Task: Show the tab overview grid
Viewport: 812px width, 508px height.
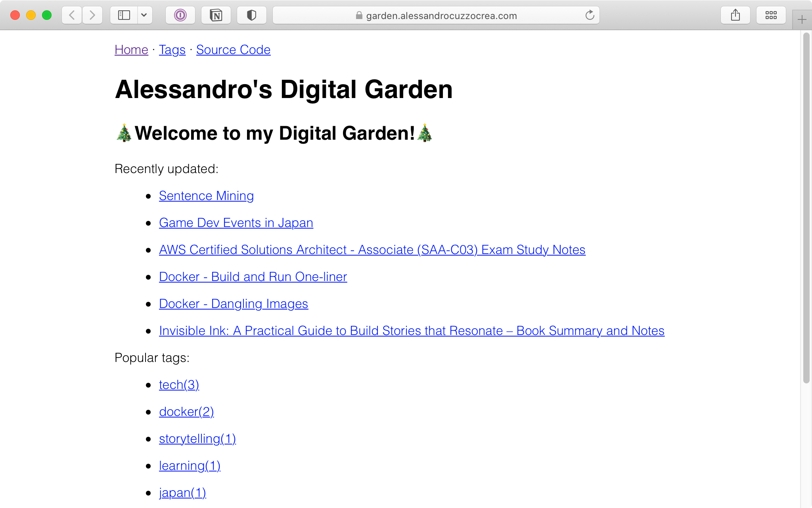Action: click(771, 15)
